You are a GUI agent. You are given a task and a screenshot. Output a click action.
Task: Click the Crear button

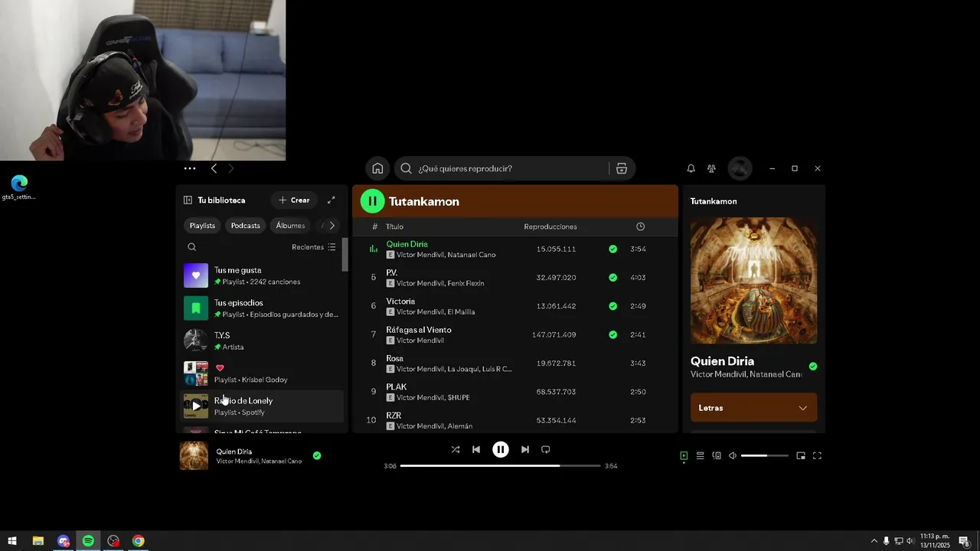click(x=294, y=201)
